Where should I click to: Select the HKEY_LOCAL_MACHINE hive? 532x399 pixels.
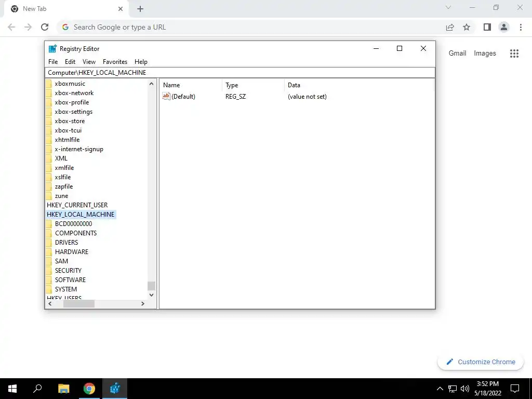[81, 215]
